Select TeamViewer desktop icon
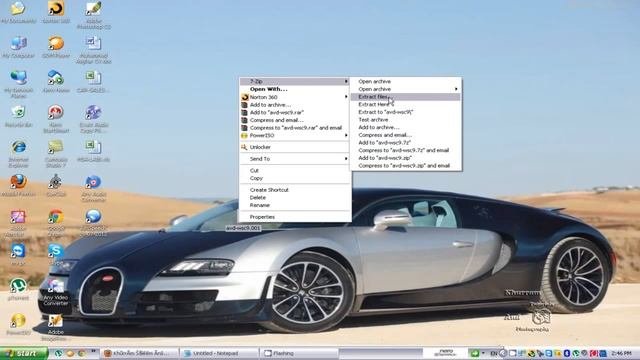640x360 pixels. (18, 255)
